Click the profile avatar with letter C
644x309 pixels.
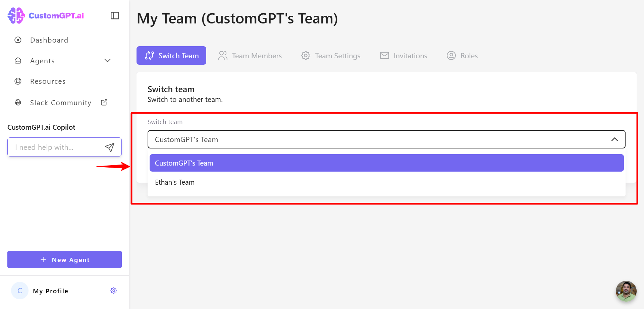(20, 291)
